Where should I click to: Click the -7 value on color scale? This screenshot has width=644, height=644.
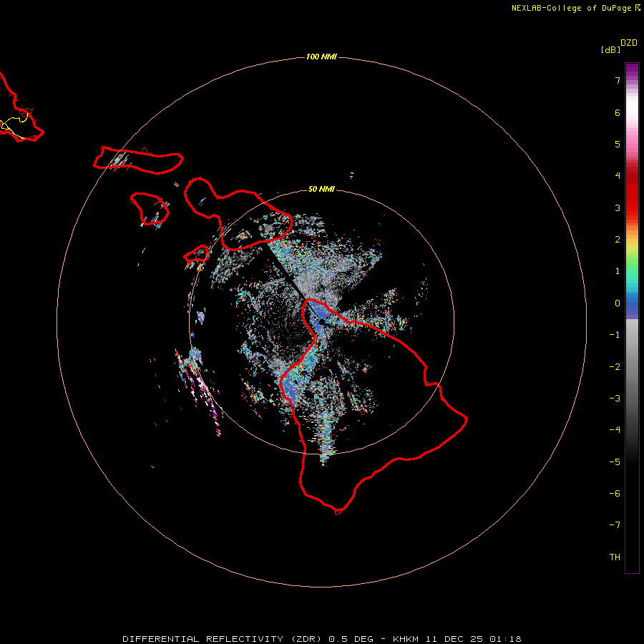pyautogui.click(x=615, y=525)
